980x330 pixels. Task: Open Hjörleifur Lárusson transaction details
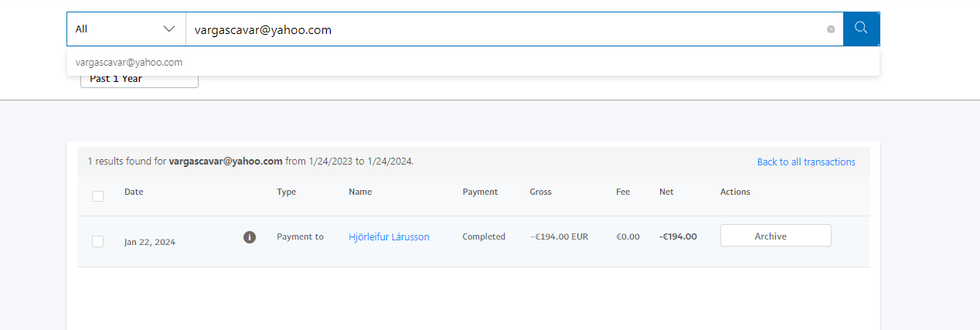(x=389, y=237)
